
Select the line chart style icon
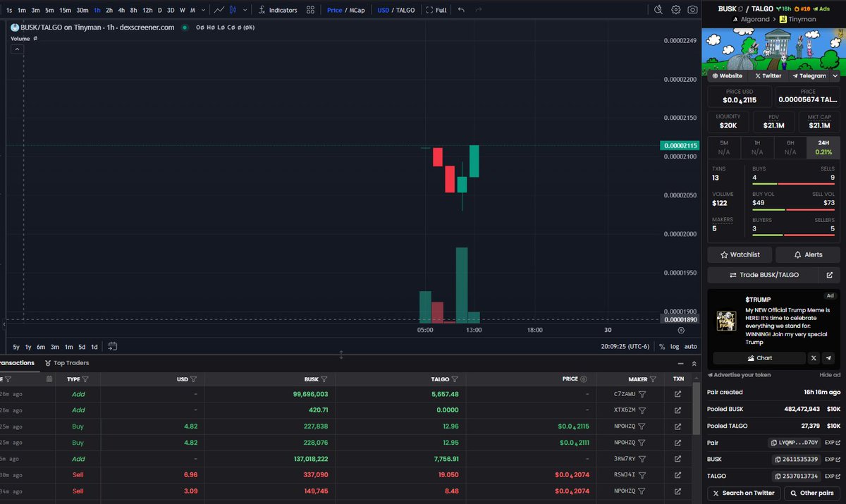(x=219, y=10)
